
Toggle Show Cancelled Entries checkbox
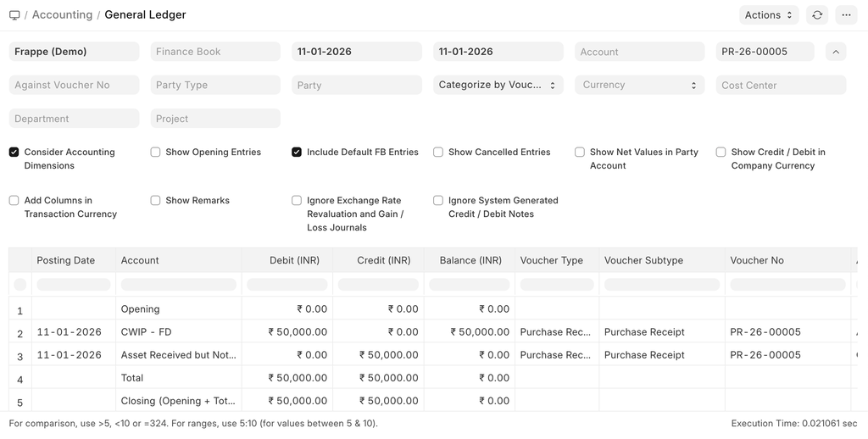click(x=438, y=153)
